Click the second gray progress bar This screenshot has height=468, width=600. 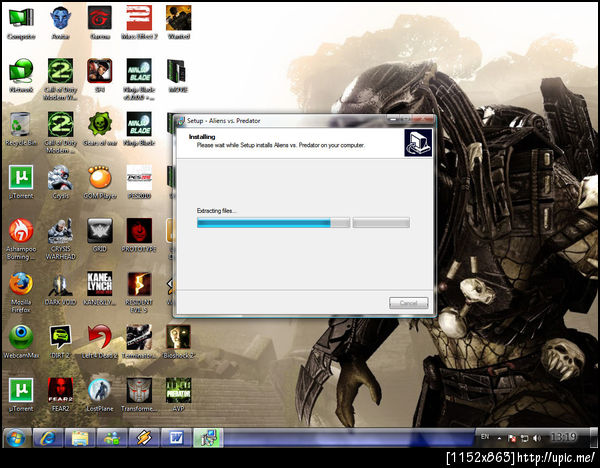point(381,223)
